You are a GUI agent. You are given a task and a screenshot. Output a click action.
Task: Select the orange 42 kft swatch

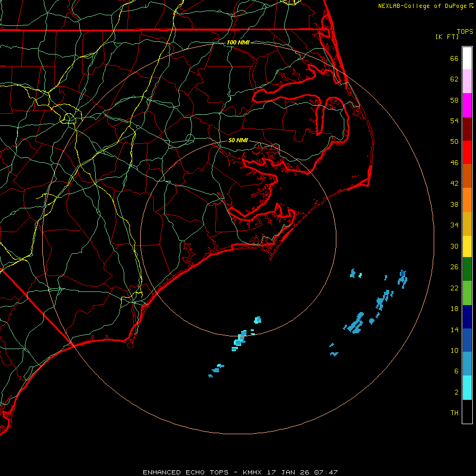pos(467,200)
